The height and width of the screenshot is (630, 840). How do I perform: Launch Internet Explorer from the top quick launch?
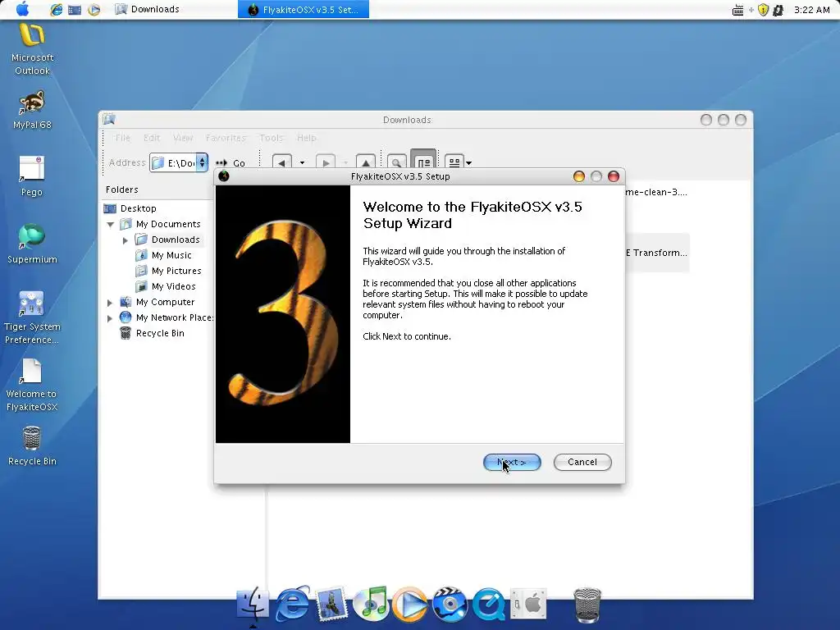[56, 9]
